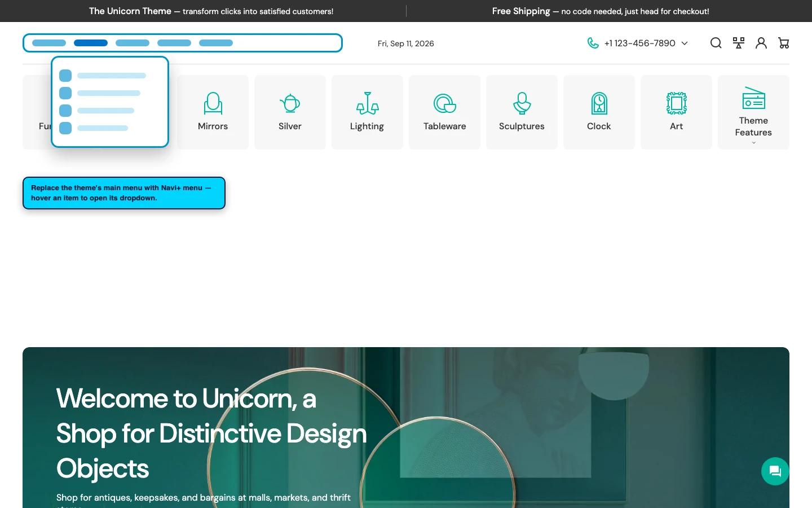
Task: Click the phone handset icon
Action: [x=593, y=43]
